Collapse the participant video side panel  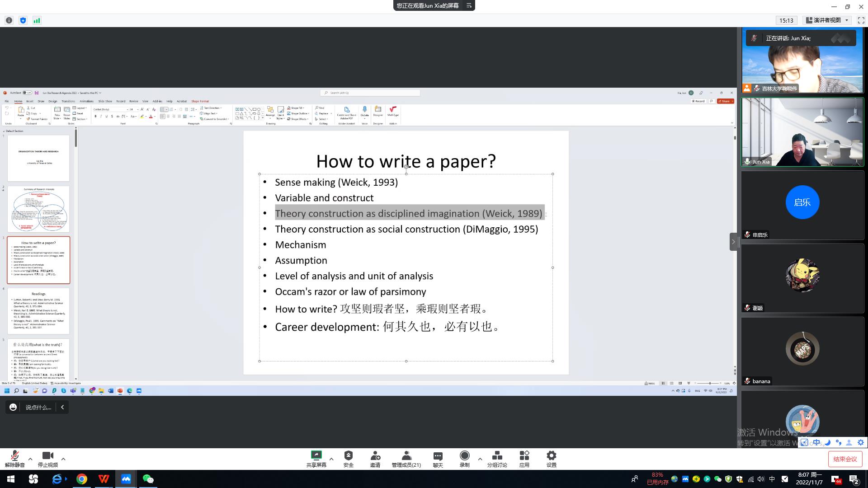(733, 242)
